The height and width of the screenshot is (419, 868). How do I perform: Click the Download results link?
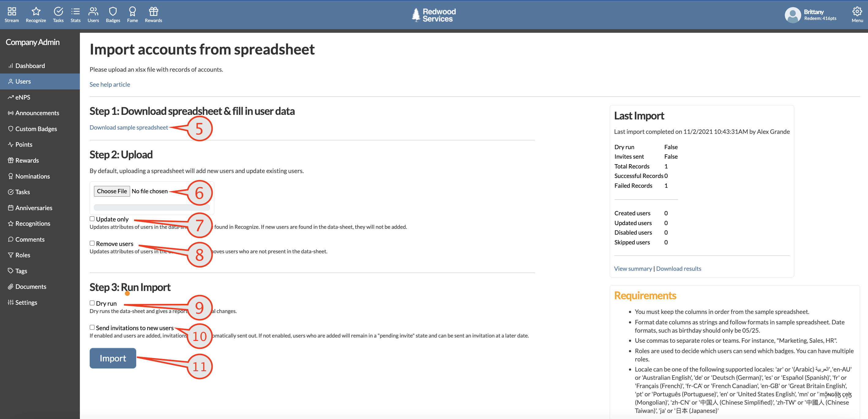[679, 269]
